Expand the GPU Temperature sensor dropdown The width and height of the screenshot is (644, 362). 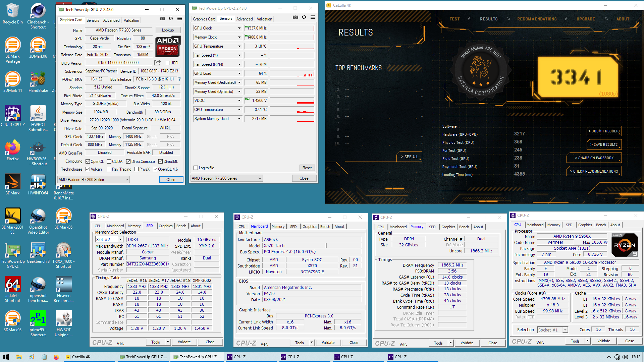pos(239,46)
